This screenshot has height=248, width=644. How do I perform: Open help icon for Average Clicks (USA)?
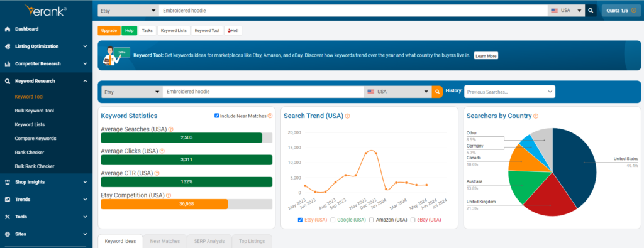click(162, 151)
